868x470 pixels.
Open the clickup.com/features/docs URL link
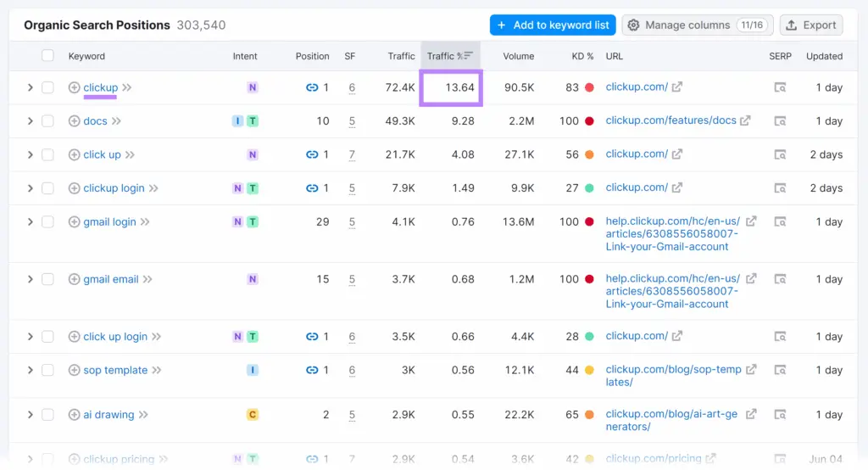tap(671, 120)
